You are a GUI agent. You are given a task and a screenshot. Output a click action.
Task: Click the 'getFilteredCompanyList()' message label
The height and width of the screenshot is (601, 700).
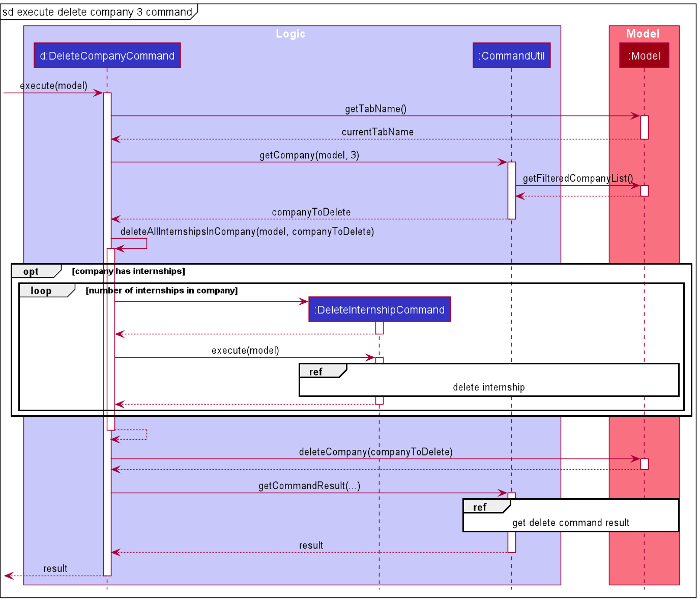click(578, 178)
